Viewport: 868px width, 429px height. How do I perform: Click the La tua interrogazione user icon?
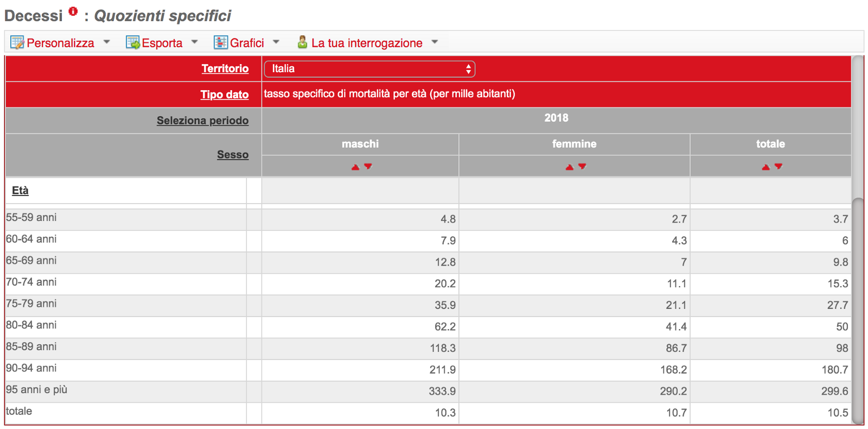(303, 42)
